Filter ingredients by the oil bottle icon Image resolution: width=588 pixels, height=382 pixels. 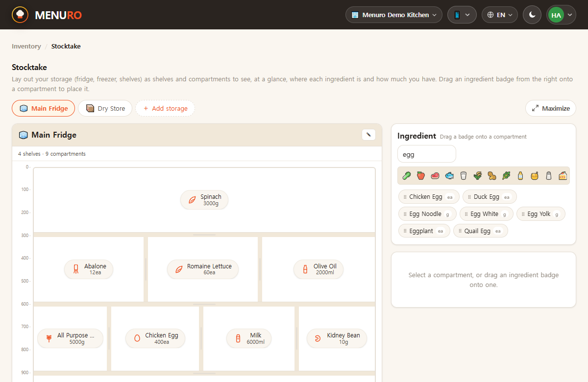(520, 175)
